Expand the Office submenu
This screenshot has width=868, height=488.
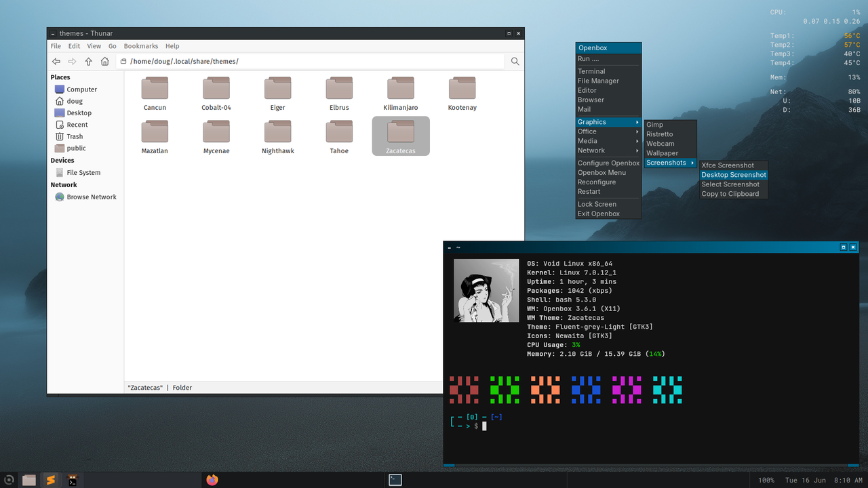pos(608,131)
